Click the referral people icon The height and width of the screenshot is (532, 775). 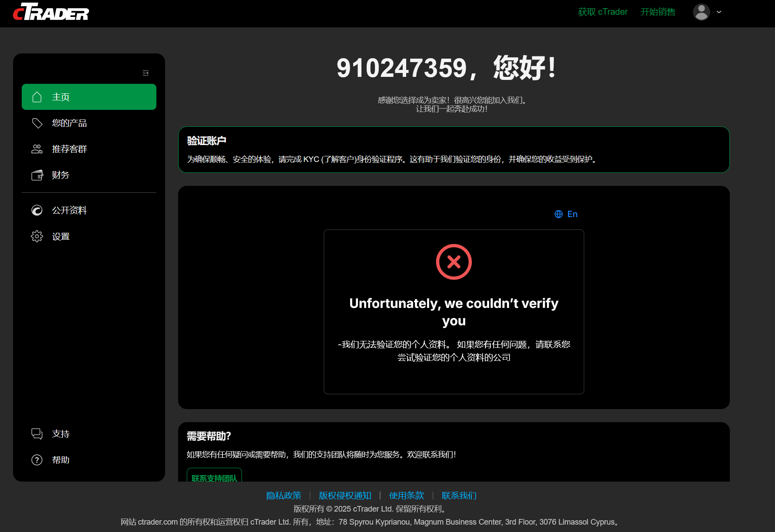point(37,149)
